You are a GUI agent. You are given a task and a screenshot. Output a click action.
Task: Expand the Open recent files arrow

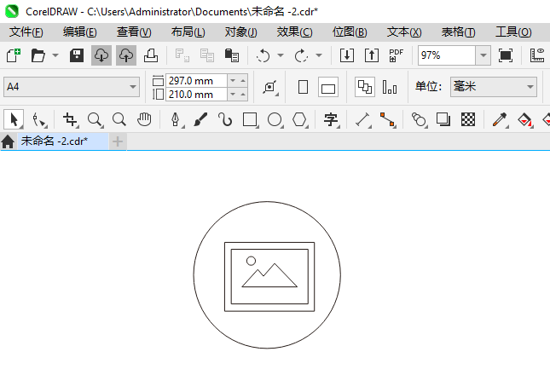pyautogui.click(x=55, y=55)
